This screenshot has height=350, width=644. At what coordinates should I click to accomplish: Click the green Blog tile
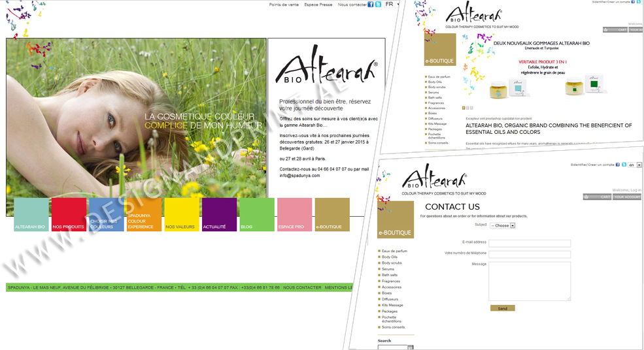point(256,215)
